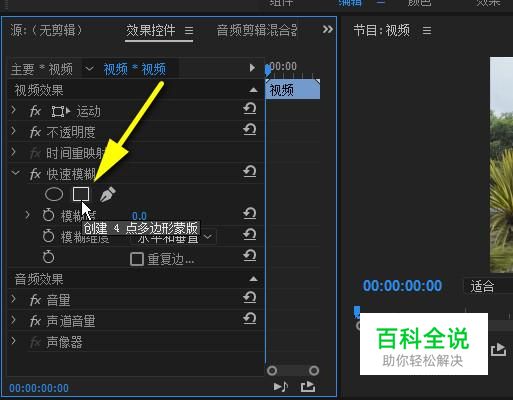513x400 pixels.
Task: Reset the 音量 audio effect
Action: (250, 297)
